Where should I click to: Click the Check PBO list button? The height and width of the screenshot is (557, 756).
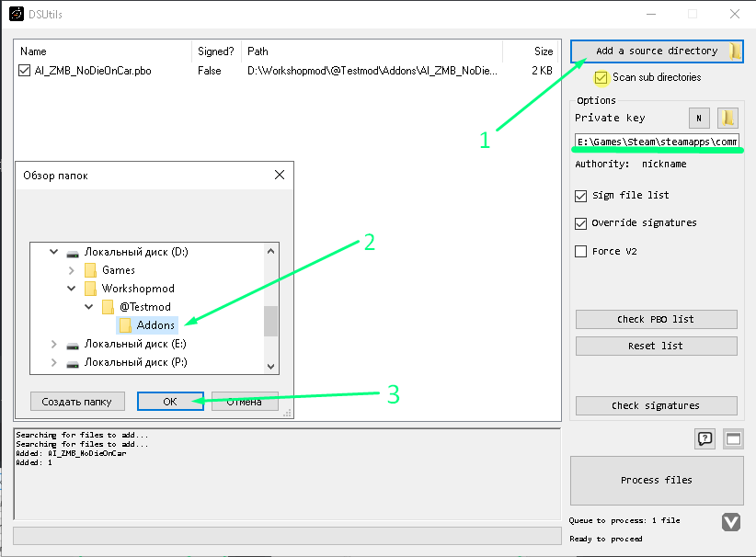pos(656,320)
